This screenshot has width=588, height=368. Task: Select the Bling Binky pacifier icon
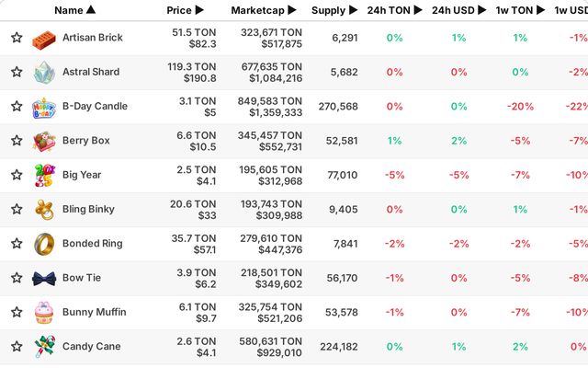(x=44, y=210)
